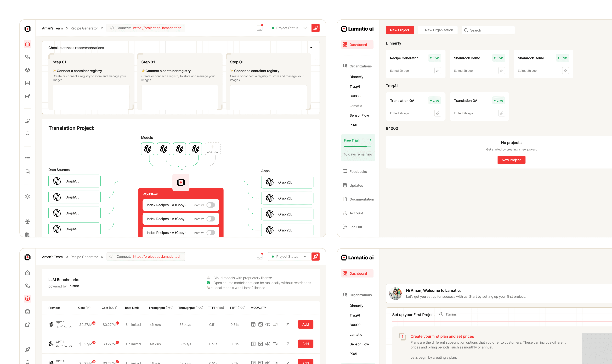Open the inbox notifications in Translation Project header
This screenshot has height=364, width=612.
pos(260,28)
